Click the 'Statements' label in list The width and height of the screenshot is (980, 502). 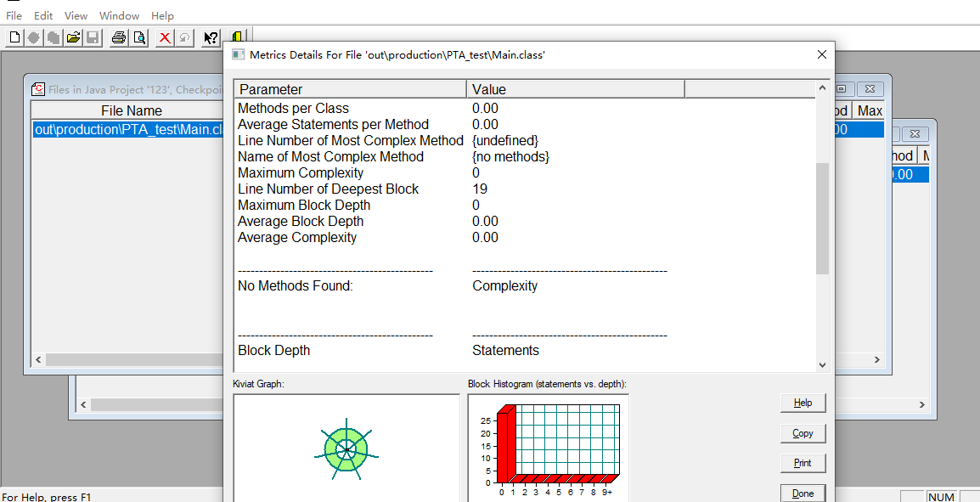point(505,351)
